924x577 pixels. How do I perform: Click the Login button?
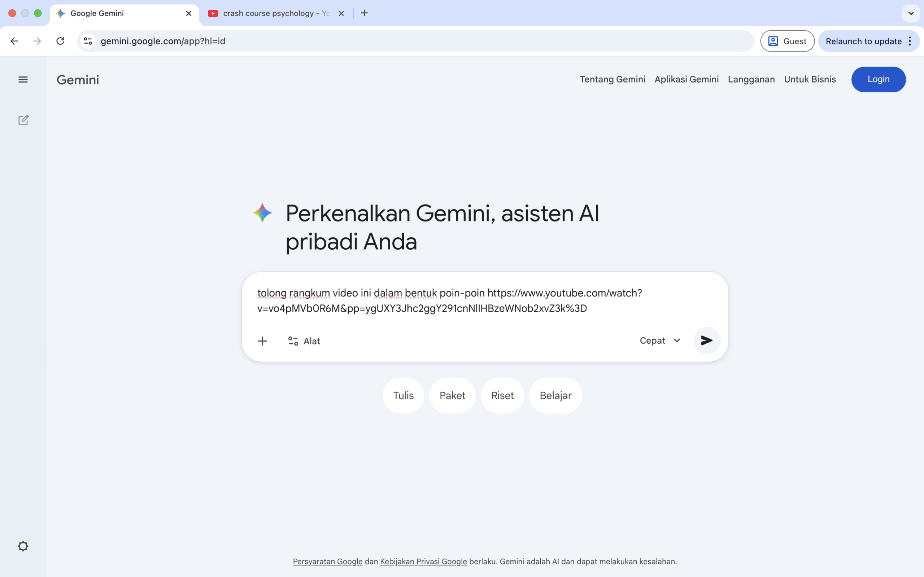(x=878, y=79)
